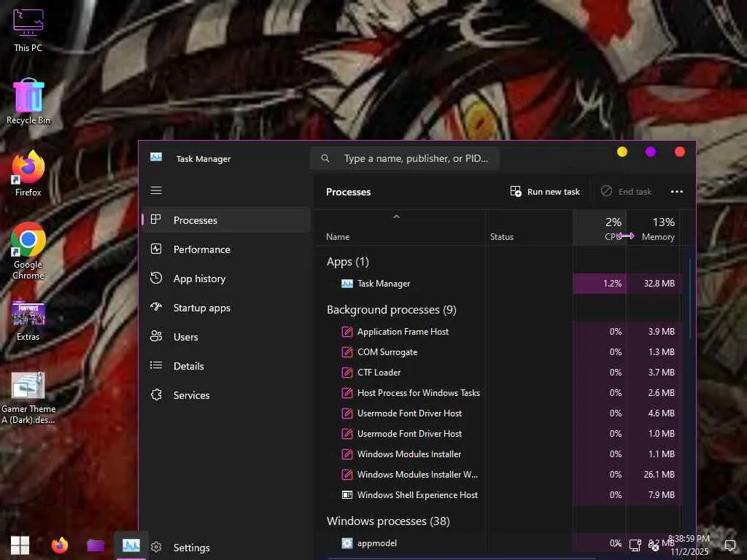Screen dimensions: 747x560
Task: Click the Windows Shell Experience Host icon
Action: coord(347,495)
